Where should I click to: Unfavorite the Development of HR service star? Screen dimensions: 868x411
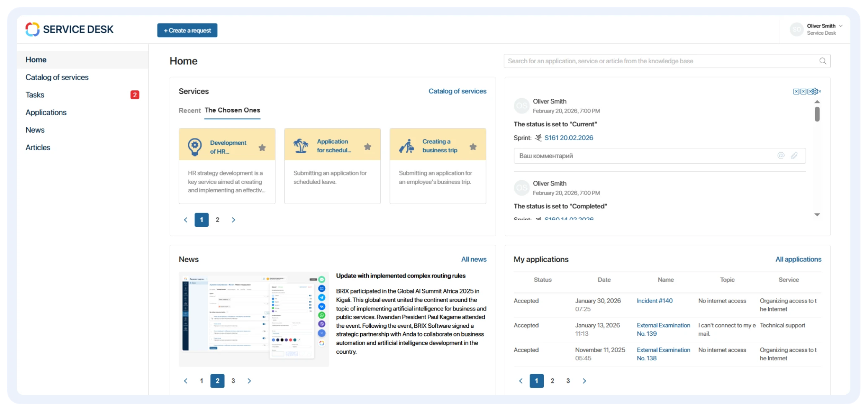click(262, 147)
